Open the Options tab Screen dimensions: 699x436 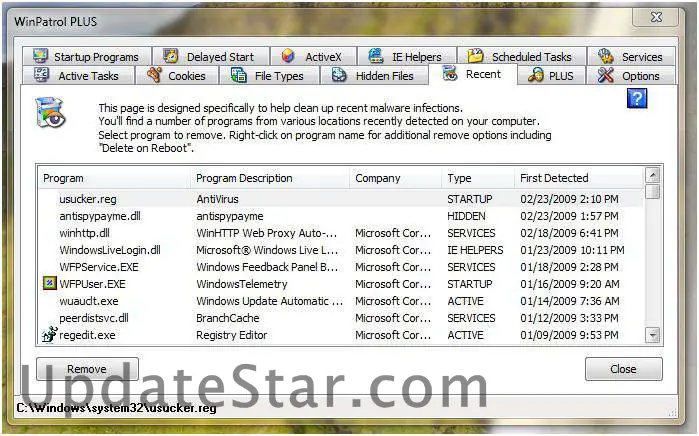[632, 75]
